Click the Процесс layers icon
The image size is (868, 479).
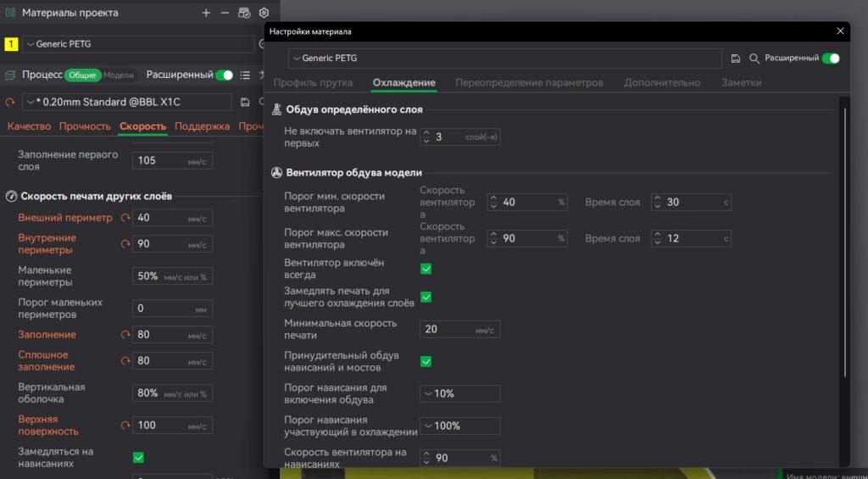click(x=10, y=75)
